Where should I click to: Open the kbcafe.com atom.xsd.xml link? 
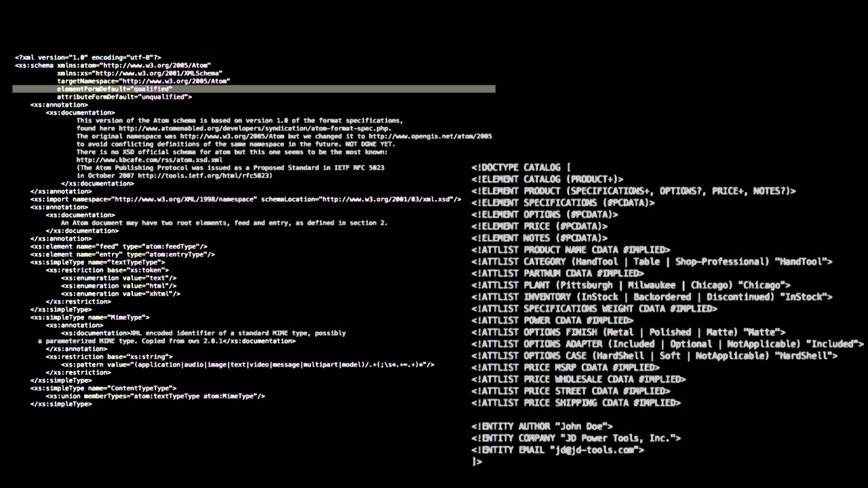[149, 160]
